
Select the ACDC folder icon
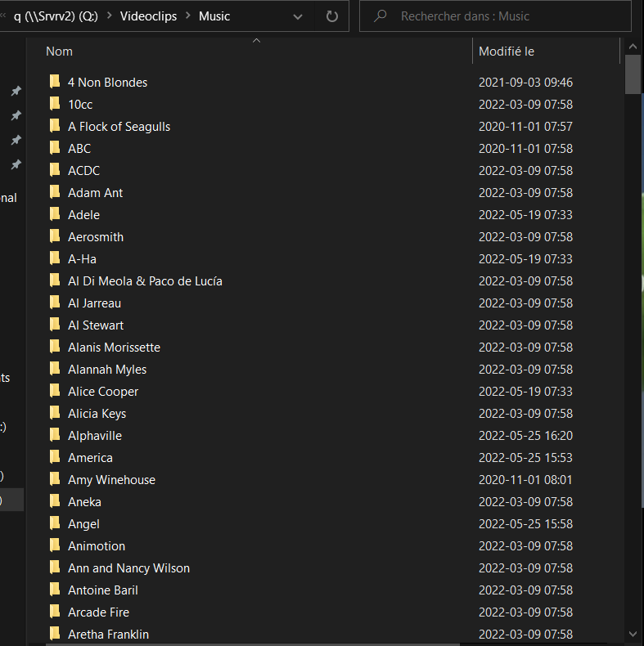pyautogui.click(x=55, y=170)
